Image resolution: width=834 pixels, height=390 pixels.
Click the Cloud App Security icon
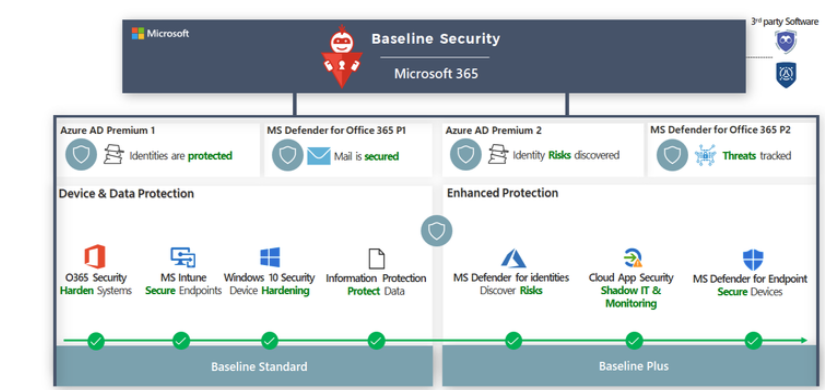click(632, 258)
